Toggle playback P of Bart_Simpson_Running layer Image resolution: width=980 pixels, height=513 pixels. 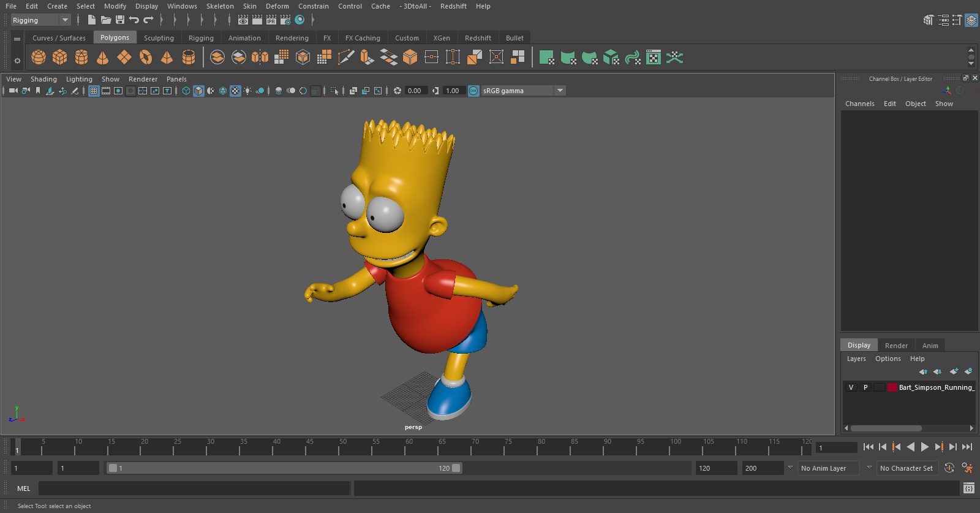865,387
